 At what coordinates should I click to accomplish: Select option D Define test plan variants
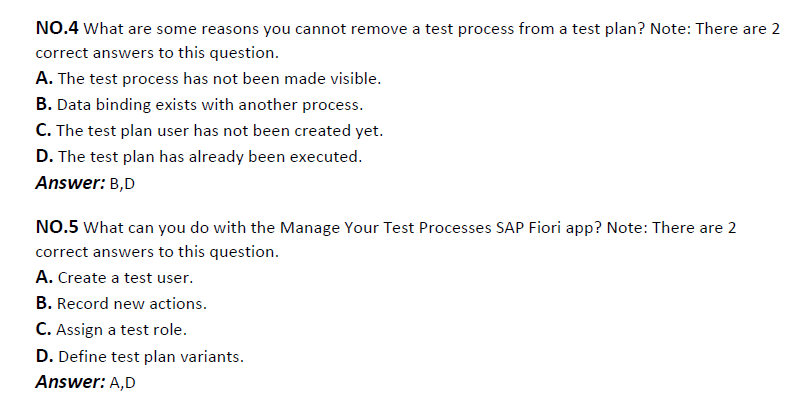click(140, 356)
